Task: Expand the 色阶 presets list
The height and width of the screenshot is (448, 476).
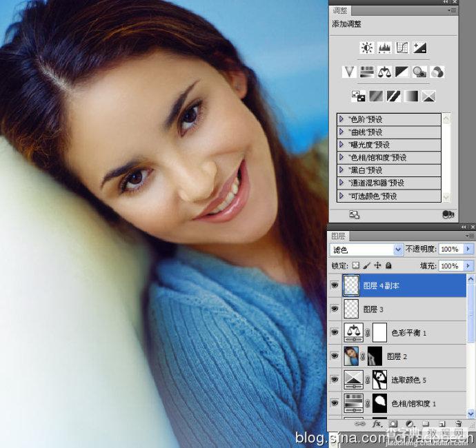Action: click(x=341, y=119)
